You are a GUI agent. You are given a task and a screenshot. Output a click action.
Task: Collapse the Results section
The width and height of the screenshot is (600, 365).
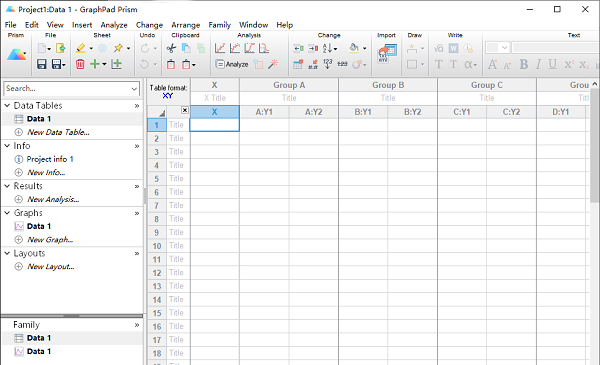(7, 186)
